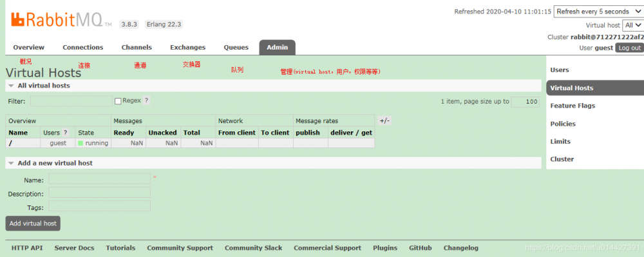Screen dimensions: 644x257
Task: Open the Tutorials footer link
Action: tap(120, 248)
